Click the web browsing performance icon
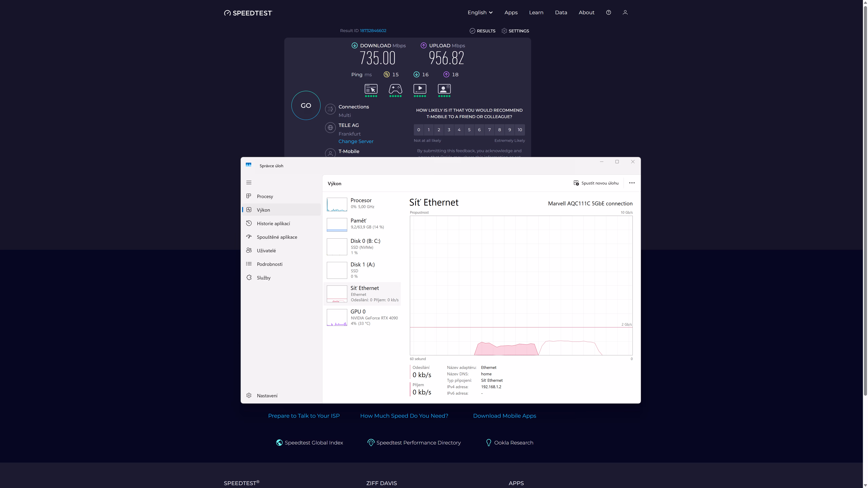The height and width of the screenshot is (488, 868). tap(371, 89)
